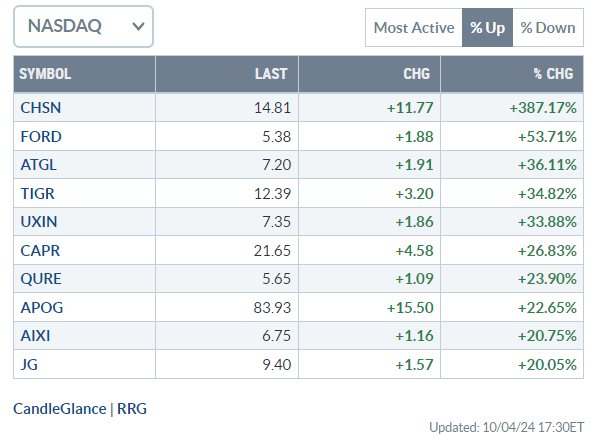Select the percent change +34.82%
The height and width of the screenshot is (441, 598).
(547, 194)
